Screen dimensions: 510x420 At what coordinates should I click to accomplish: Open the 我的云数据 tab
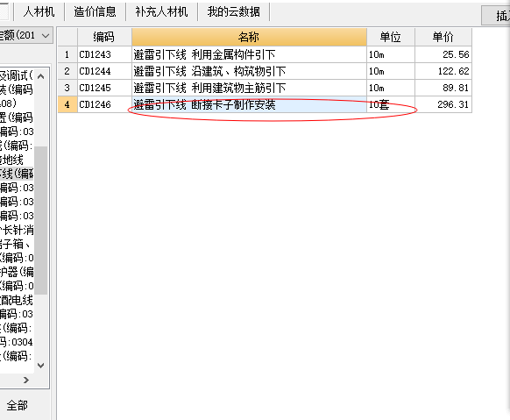(234, 11)
